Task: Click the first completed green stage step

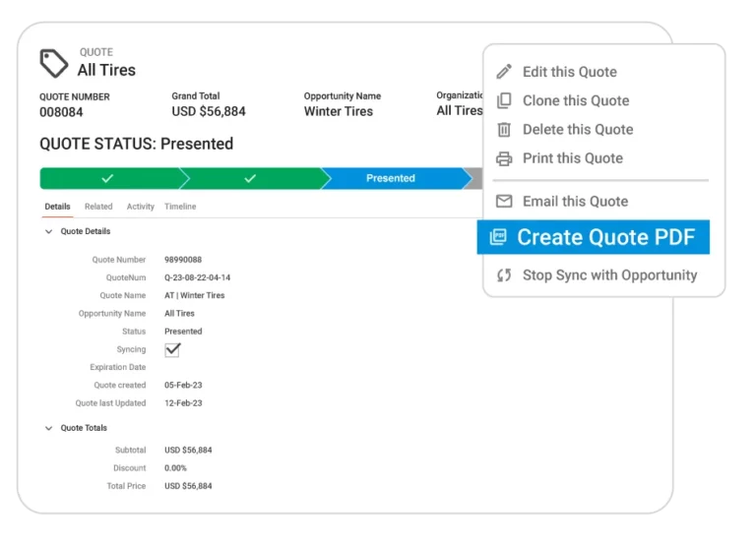Action: click(108, 178)
